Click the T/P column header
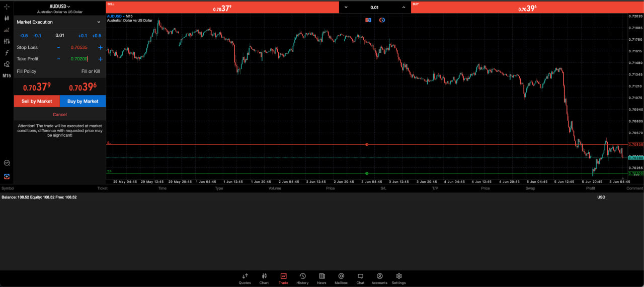Viewport: 644px width, 287px height. [x=435, y=188]
